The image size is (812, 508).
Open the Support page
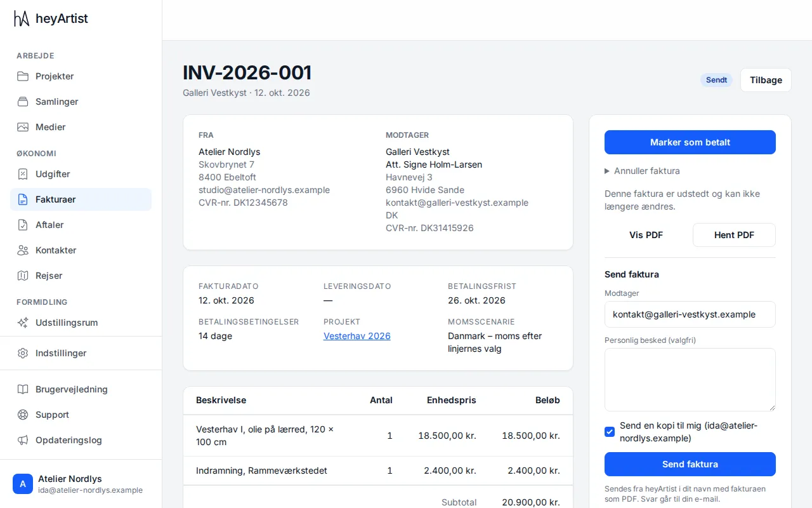pos(81,415)
